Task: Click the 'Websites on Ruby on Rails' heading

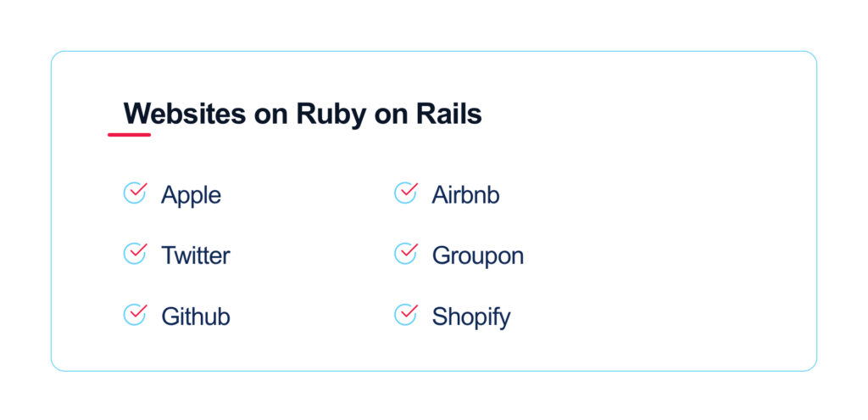Action: pyautogui.click(x=303, y=115)
